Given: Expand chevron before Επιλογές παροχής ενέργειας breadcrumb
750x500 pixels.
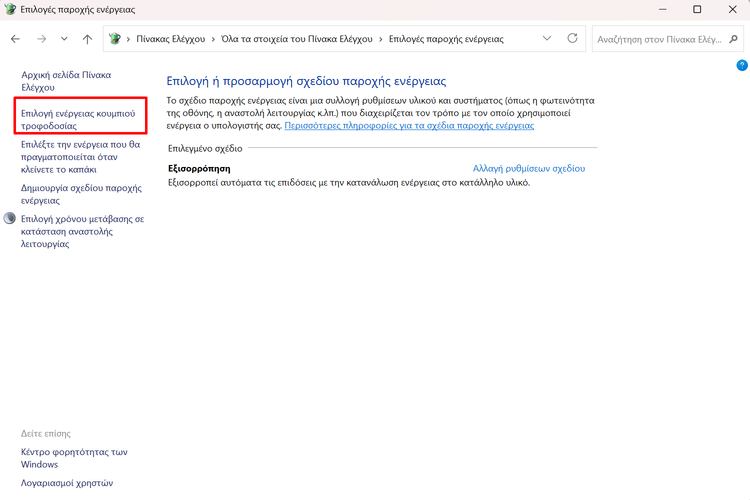Looking at the screenshot, I should (x=380, y=39).
